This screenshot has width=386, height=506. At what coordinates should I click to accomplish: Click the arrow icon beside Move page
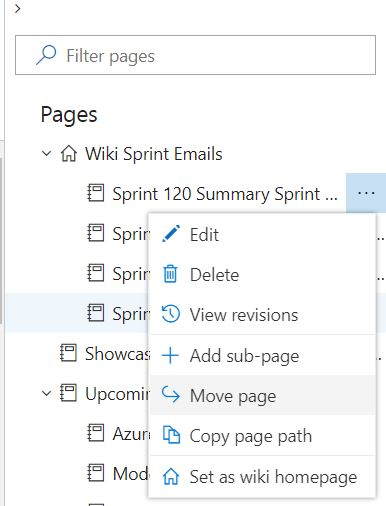pyautogui.click(x=171, y=395)
